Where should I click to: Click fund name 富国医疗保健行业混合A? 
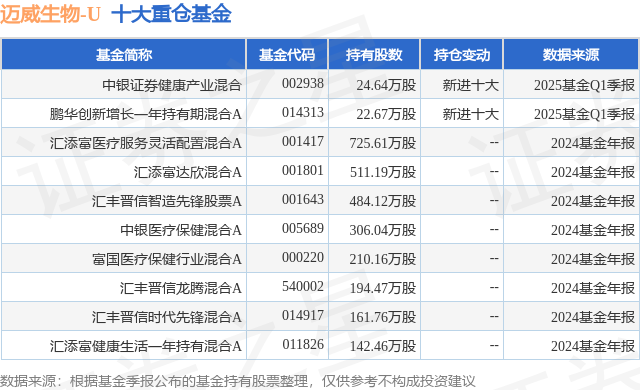point(167,259)
